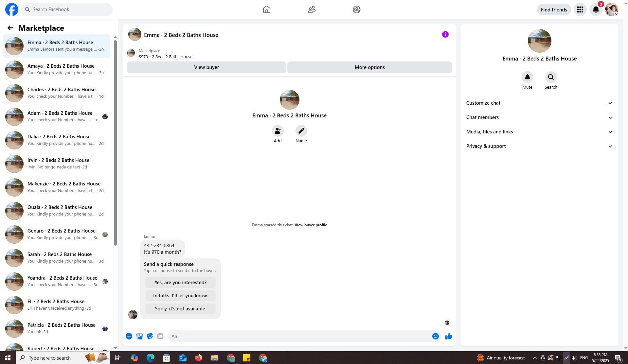Open Charles's conversation in the list
The width and height of the screenshot is (628, 364).
(57, 93)
